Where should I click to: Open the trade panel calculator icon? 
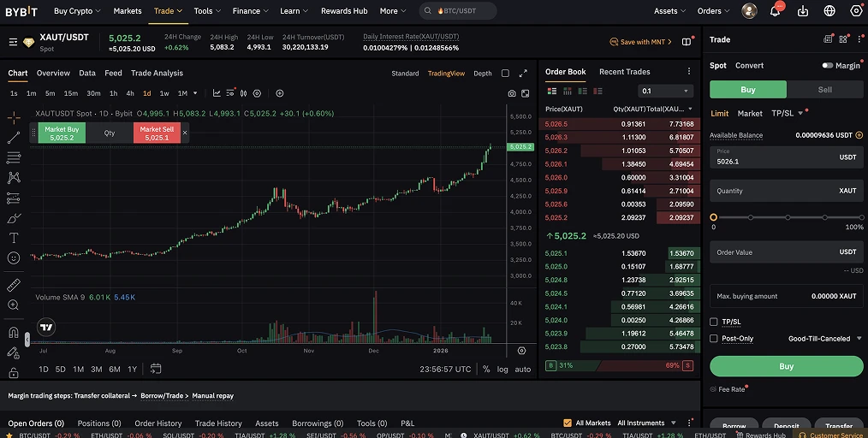(x=828, y=39)
